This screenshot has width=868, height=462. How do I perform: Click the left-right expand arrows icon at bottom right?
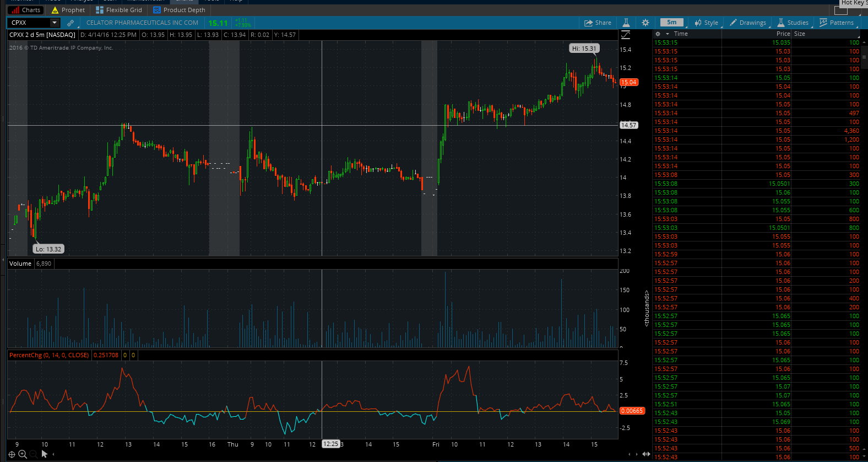[x=646, y=454]
